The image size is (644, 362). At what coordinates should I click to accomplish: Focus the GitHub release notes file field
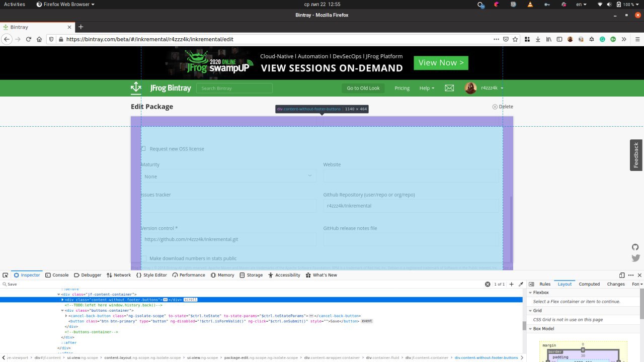411,239
